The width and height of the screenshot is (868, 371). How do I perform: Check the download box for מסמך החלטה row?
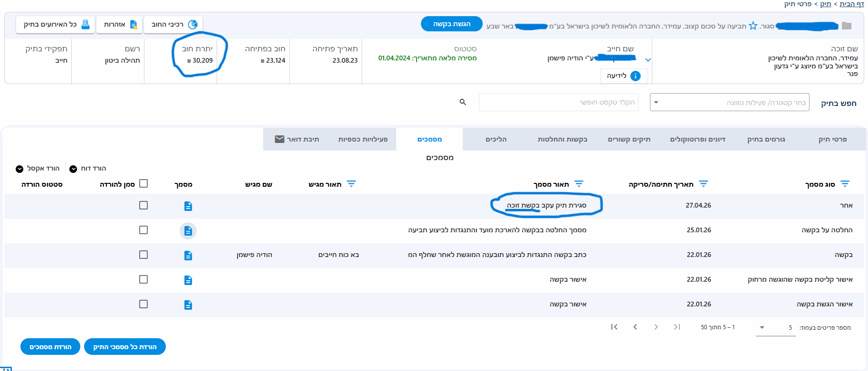pyautogui.click(x=143, y=230)
